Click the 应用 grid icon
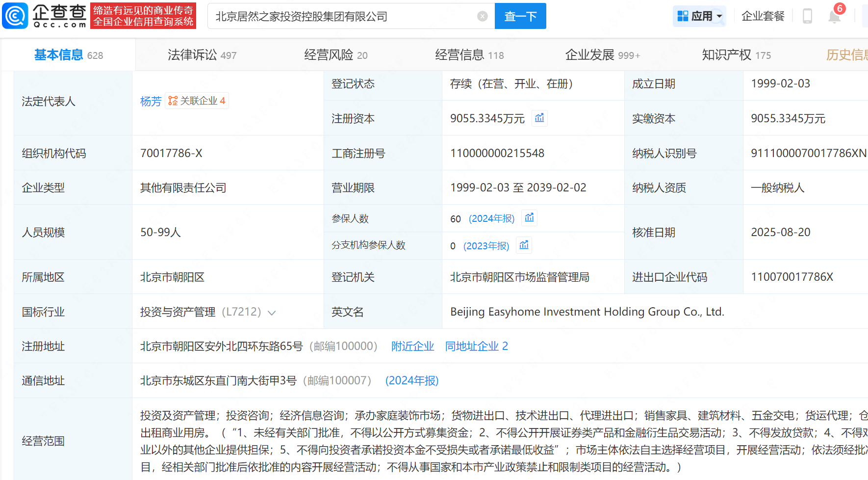This screenshot has width=868, height=480. coord(683,16)
